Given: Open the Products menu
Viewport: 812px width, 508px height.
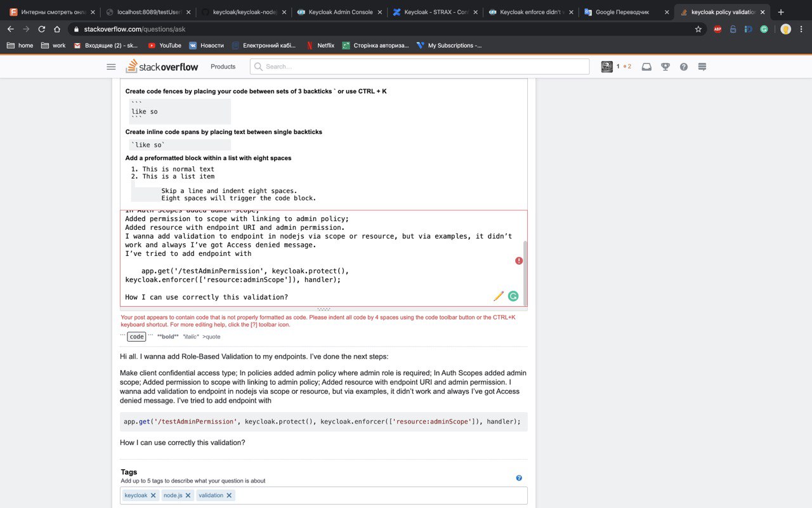Looking at the screenshot, I should point(223,67).
